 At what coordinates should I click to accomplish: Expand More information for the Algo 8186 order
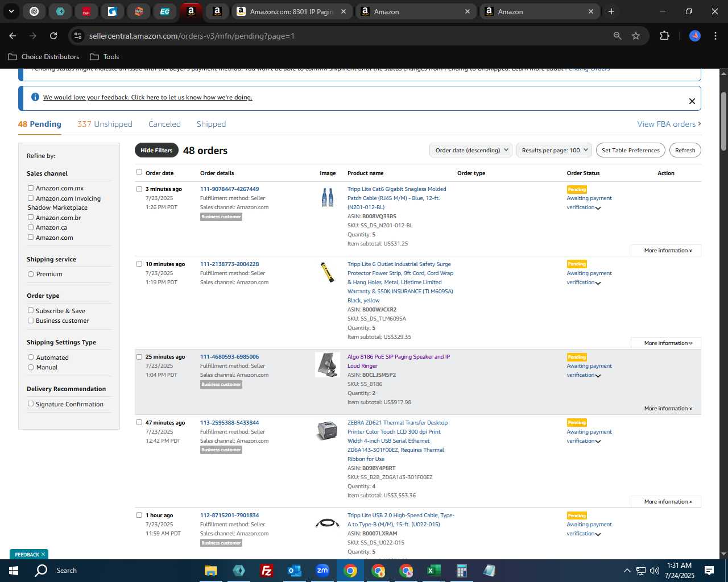coord(668,409)
